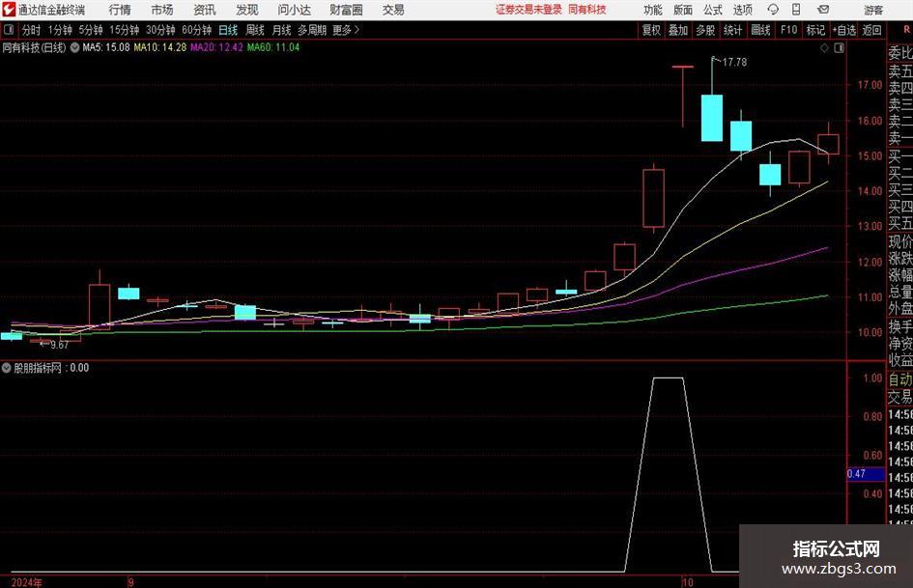This screenshot has width=913, height=588.
Task: Open the F10 company info button
Action: click(x=788, y=30)
